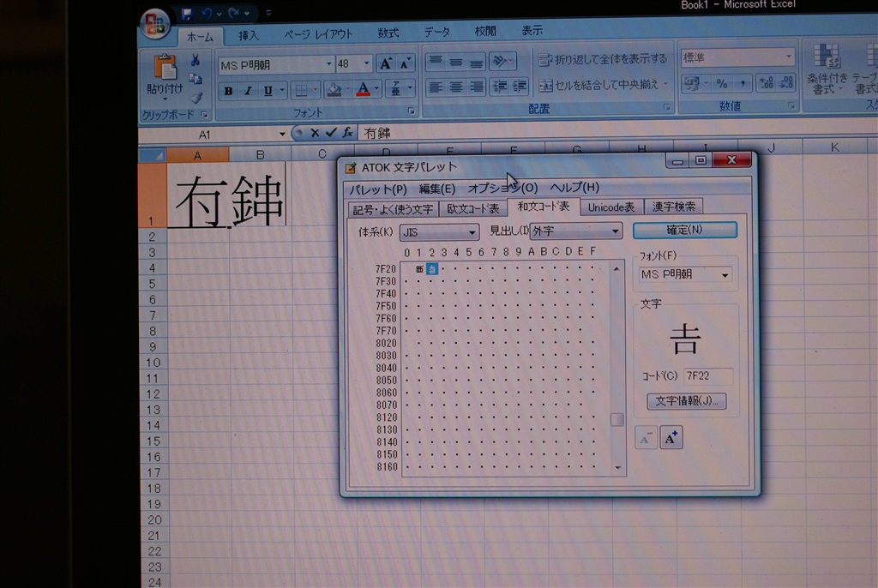This screenshot has height=588, width=878.
Task: Center text horizontally
Action: click(456, 87)
